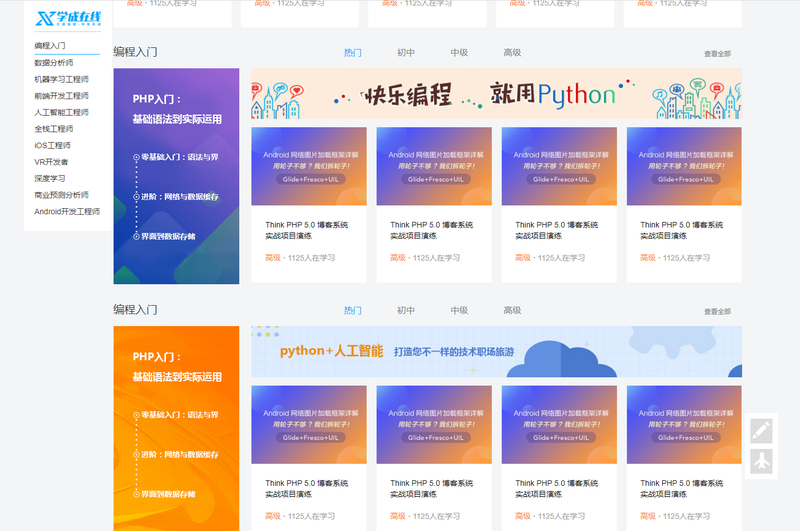
Task: Open 商业预测分析师 category
Action: tap(61, 195)
